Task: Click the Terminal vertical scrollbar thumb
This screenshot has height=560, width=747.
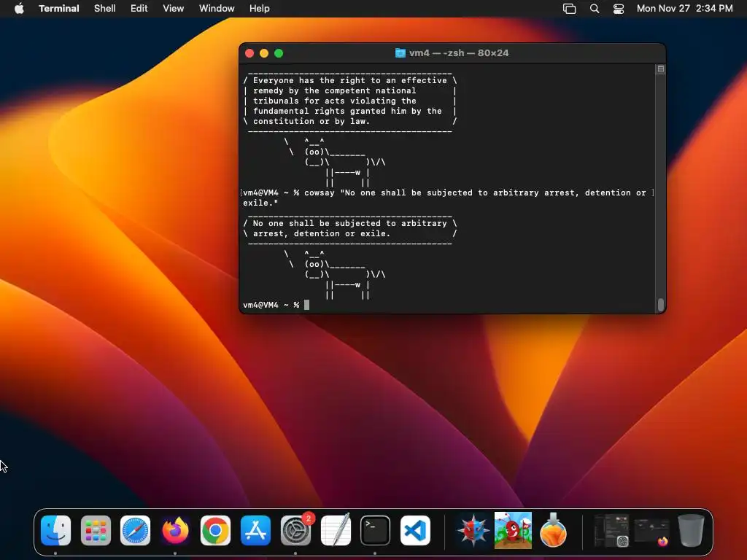Action: 660,305
